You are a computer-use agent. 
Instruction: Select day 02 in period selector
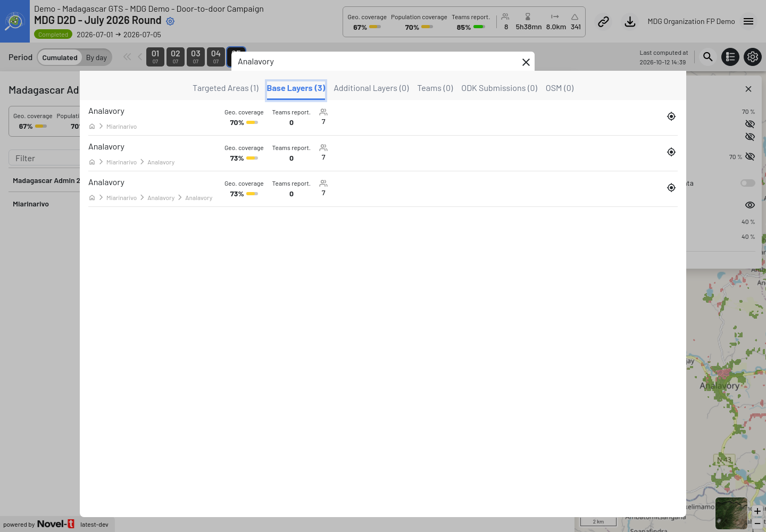point(176,57)
